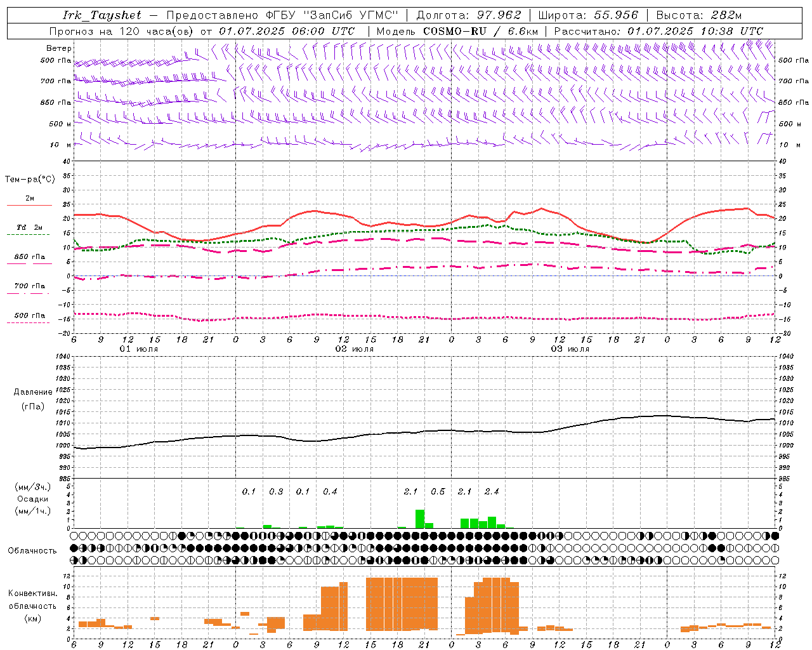The image size is (812, 650).
Task: Click the provider text ФГБУ "ЗапСиб УГМС"
Action: (x=331, y=15)
